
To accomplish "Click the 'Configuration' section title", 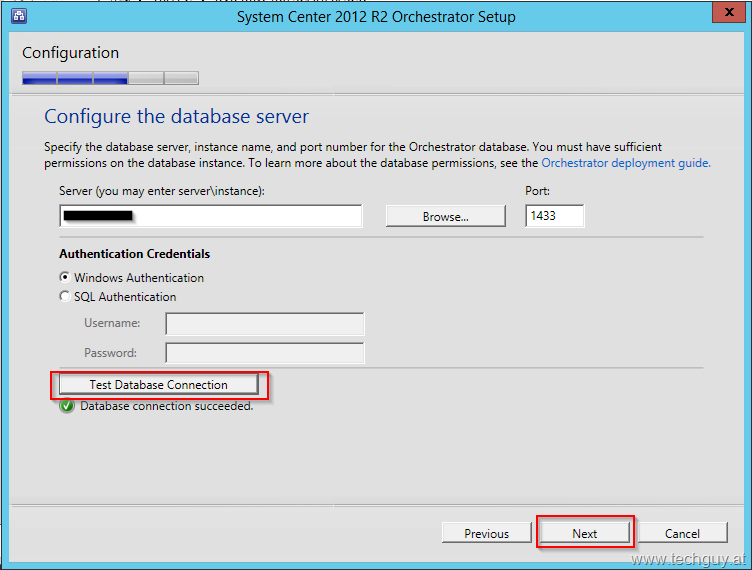I will pos(70,53).
